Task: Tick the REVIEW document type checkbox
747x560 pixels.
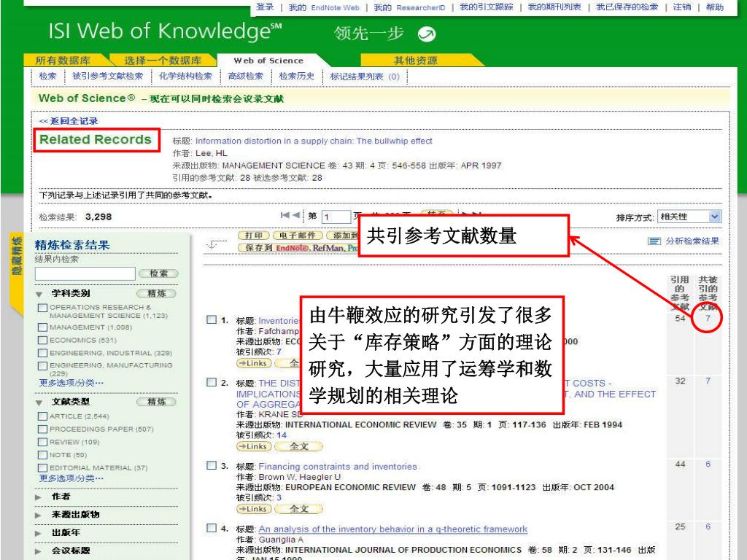Action: pyautogui.click(x=43, y=442)
